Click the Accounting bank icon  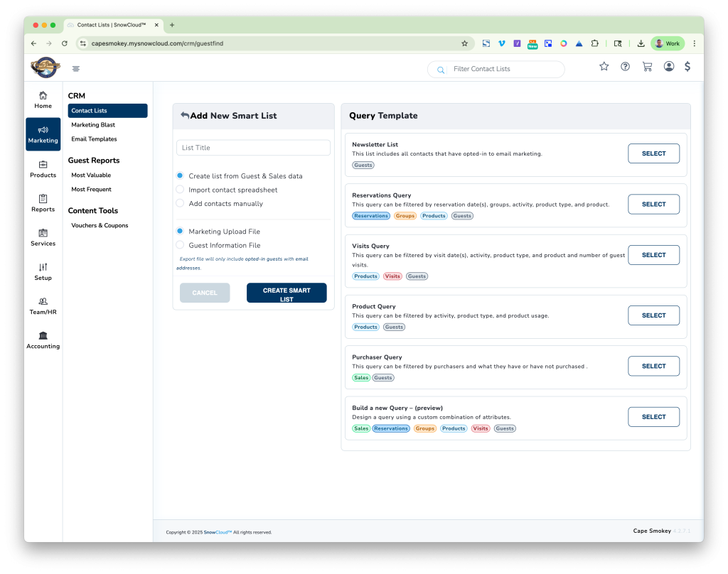pos(43,335)
